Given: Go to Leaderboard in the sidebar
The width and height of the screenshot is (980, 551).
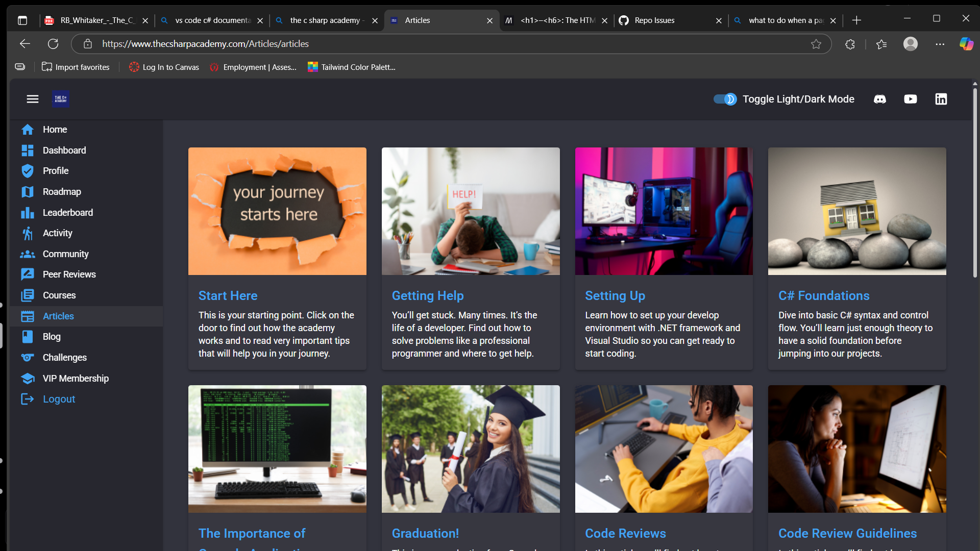Looking at the screenshot, I should coord(67,212).
